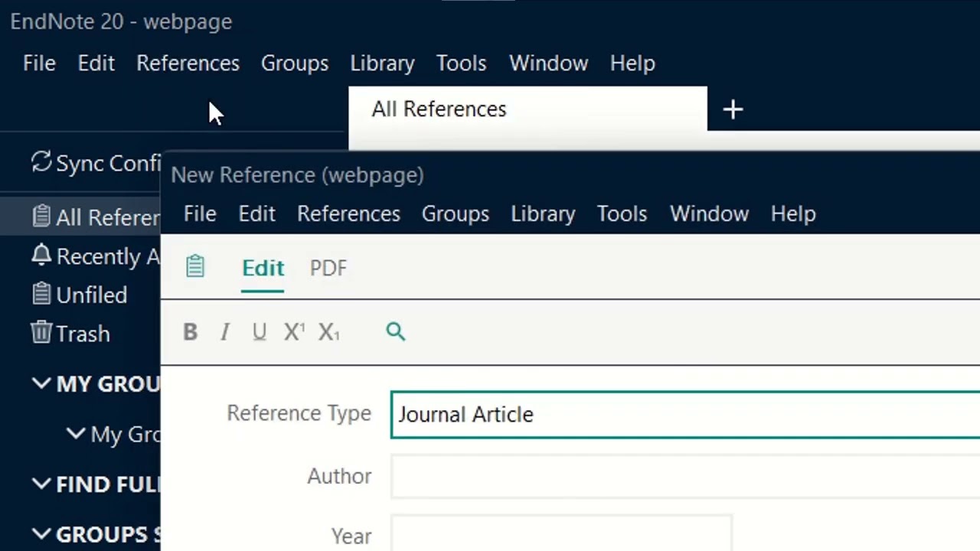Click the Author input field

click(x=685, y=477)
